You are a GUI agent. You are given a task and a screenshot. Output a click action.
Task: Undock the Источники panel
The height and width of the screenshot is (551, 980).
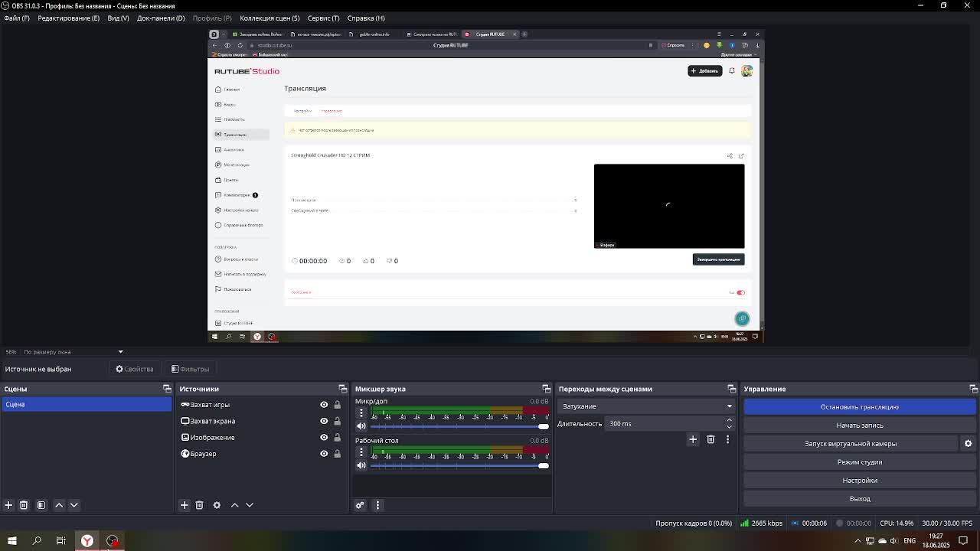pyautogui.click(x=342, y=389)
